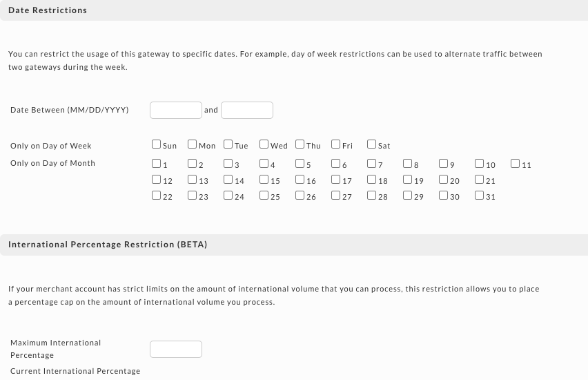This screenshot has width=588, height=380.
Task: Click the start date field for Date Between
Action: click(176, 110)
